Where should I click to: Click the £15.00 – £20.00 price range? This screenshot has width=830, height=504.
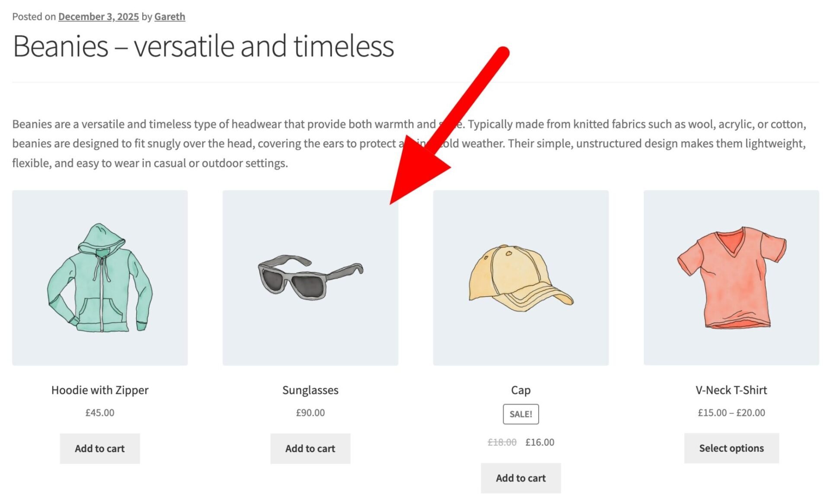click(x=731, y=412)
